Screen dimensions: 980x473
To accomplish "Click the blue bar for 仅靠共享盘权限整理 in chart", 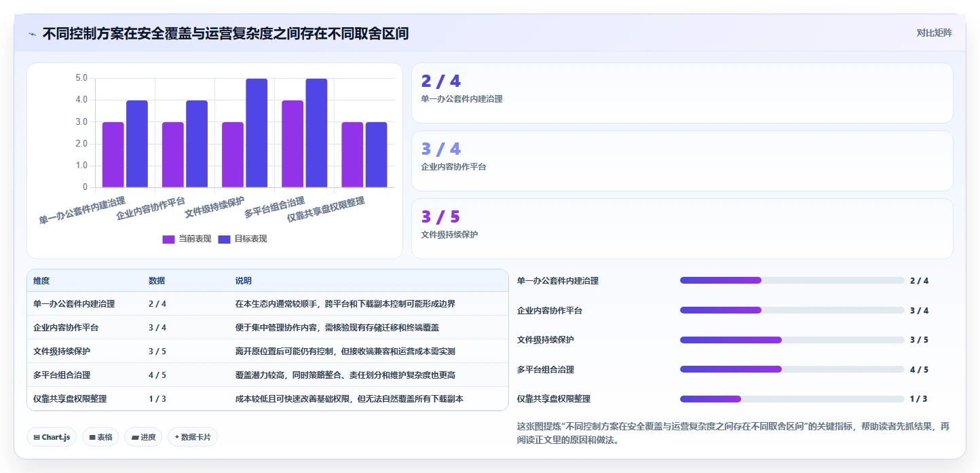I will [x=376, y=155].
